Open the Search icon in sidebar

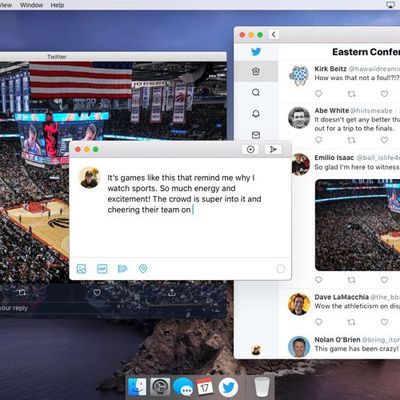[256, 92]
